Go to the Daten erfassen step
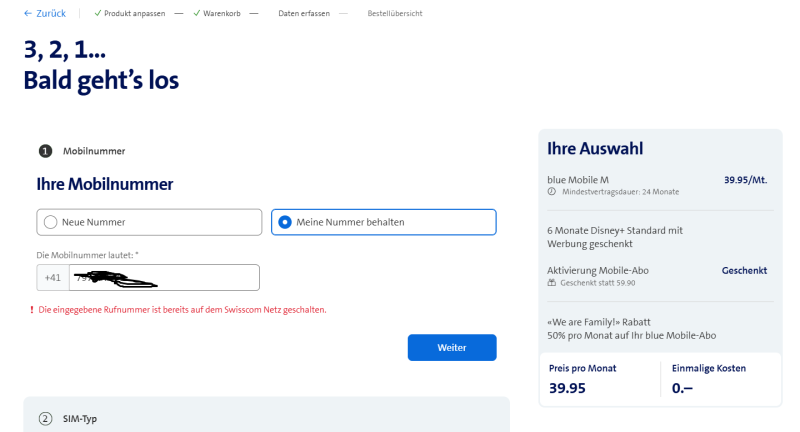 (x=302, y=13)
